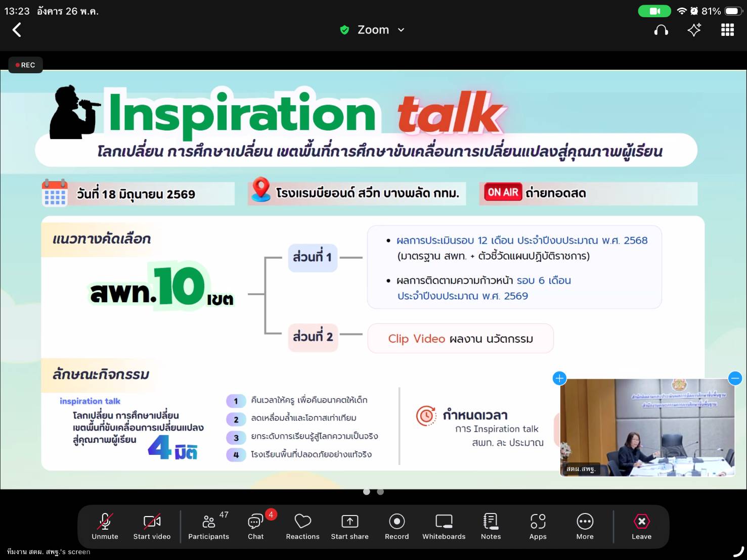
Task: Tap the 'สพท.10 เขต' graphic
Action: click(x=162, y=287)
